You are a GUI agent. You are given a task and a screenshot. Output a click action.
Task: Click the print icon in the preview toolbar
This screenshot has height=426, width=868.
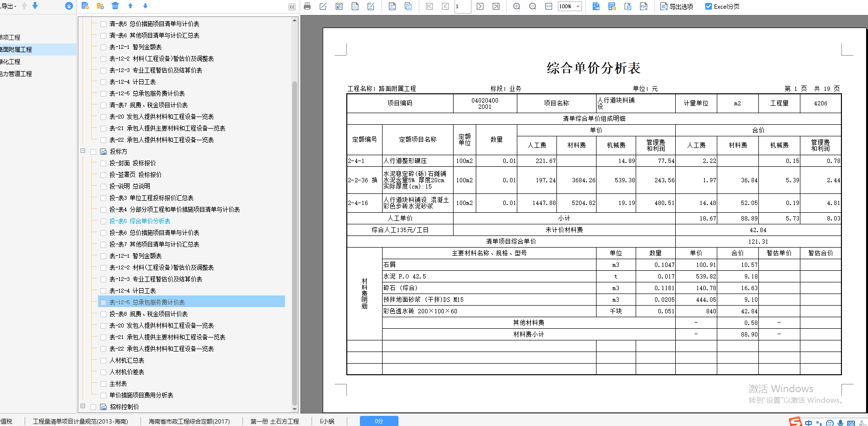(x=307, y=6)
